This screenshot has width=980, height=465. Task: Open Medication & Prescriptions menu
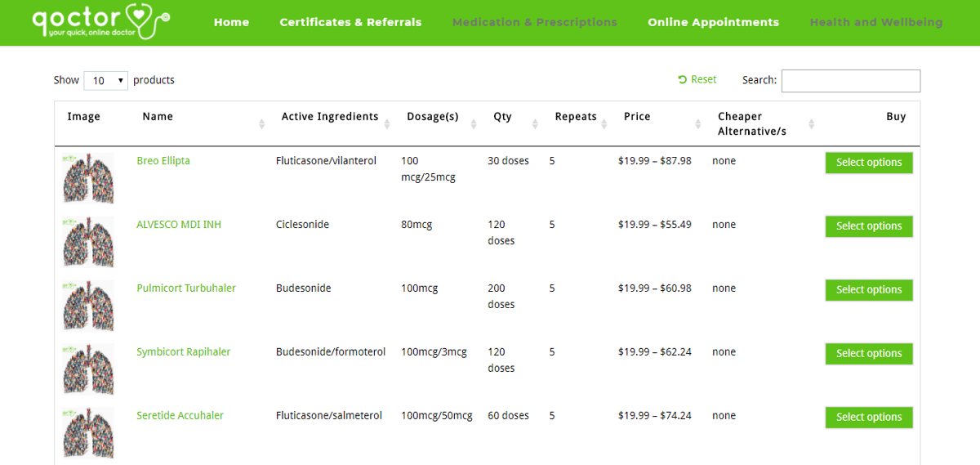(x=535, y=22)
